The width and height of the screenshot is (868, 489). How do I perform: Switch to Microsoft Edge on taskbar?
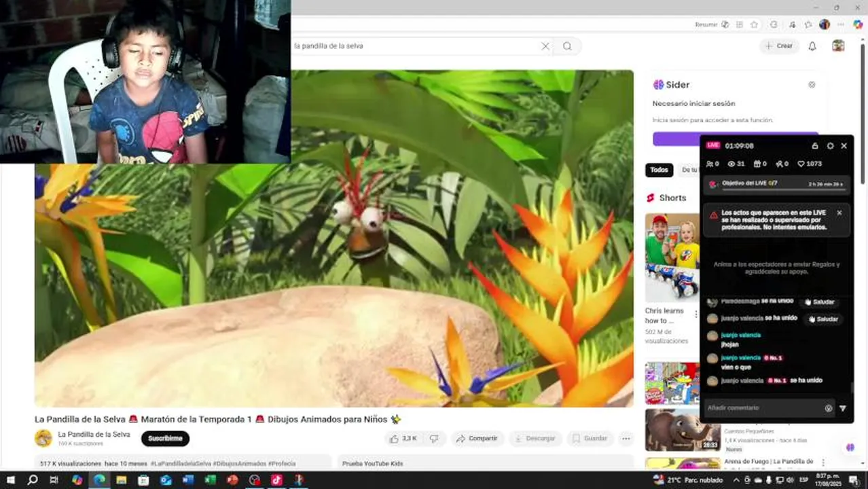(x=99, y=480)
